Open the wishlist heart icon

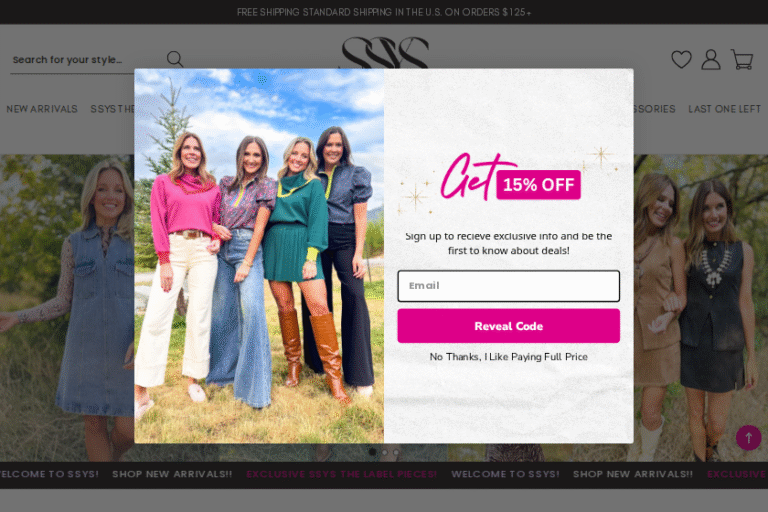click(x=681, y=59)
